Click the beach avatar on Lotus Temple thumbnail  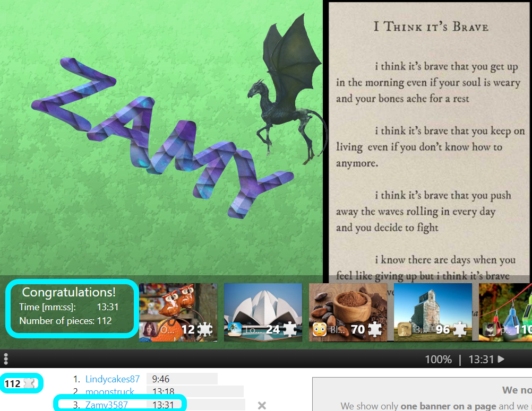tap(235, 329)
